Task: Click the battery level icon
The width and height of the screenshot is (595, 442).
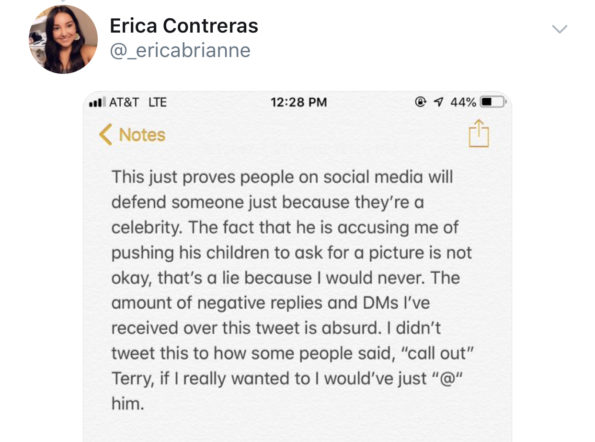Action: pos(493,102)
